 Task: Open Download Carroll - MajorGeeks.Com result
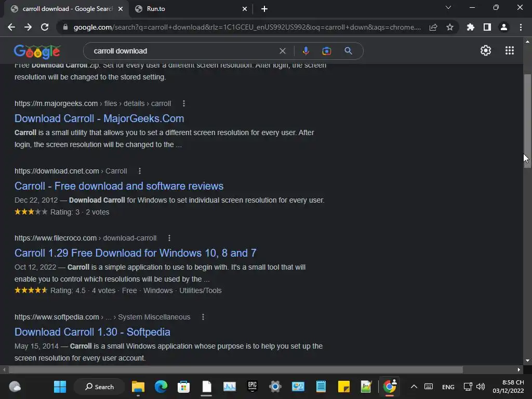pyautogui.click(x=99, y=118)
